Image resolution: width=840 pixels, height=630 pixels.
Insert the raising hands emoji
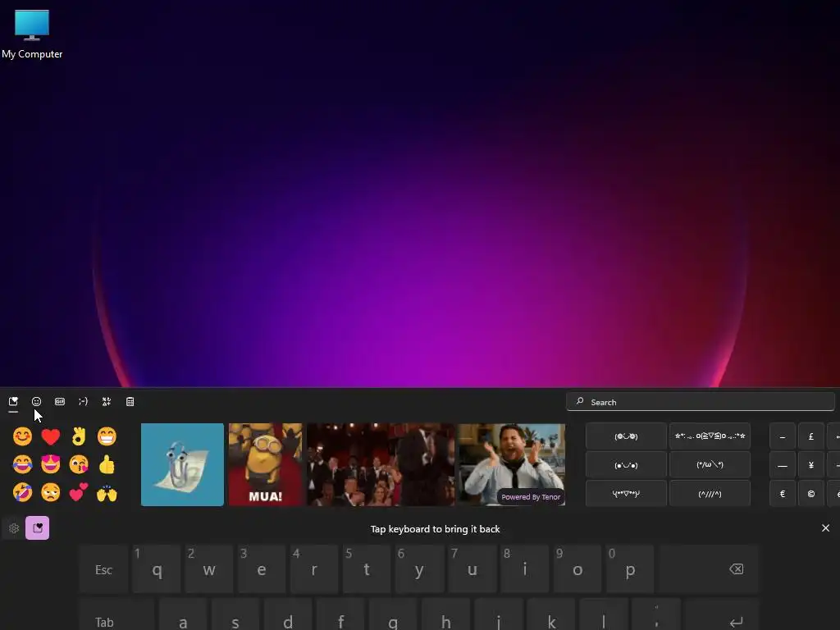coord(107,492)
